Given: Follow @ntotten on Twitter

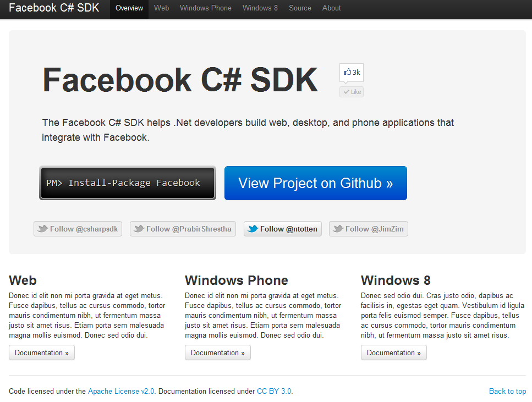Looking at the screenshot, I should click(x=283, y=229).
